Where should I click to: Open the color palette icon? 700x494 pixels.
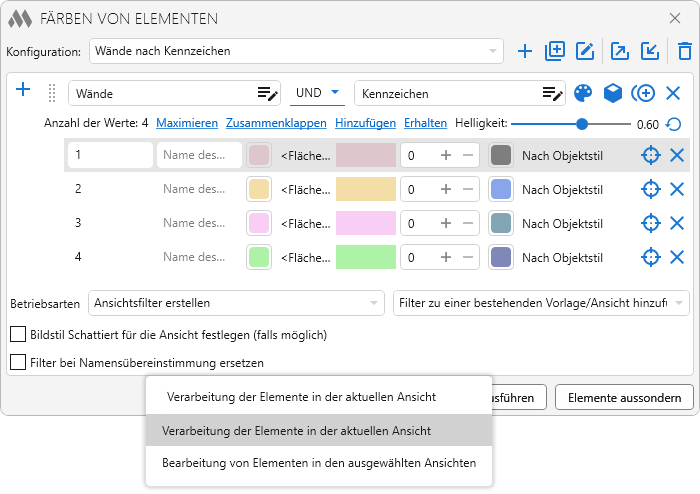click(x=583, y=93)
